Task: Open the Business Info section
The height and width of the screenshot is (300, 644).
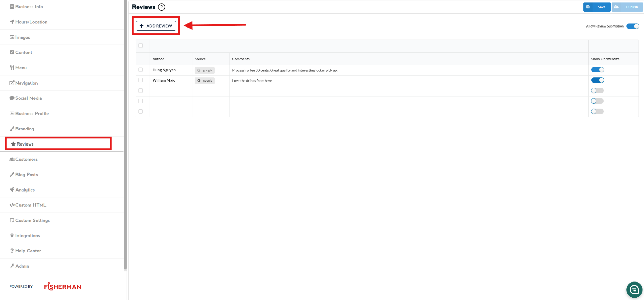Action: (29, 7)
